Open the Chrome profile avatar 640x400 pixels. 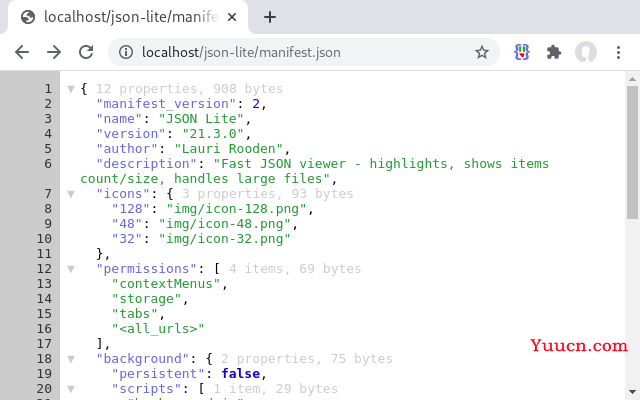(586, 52)
